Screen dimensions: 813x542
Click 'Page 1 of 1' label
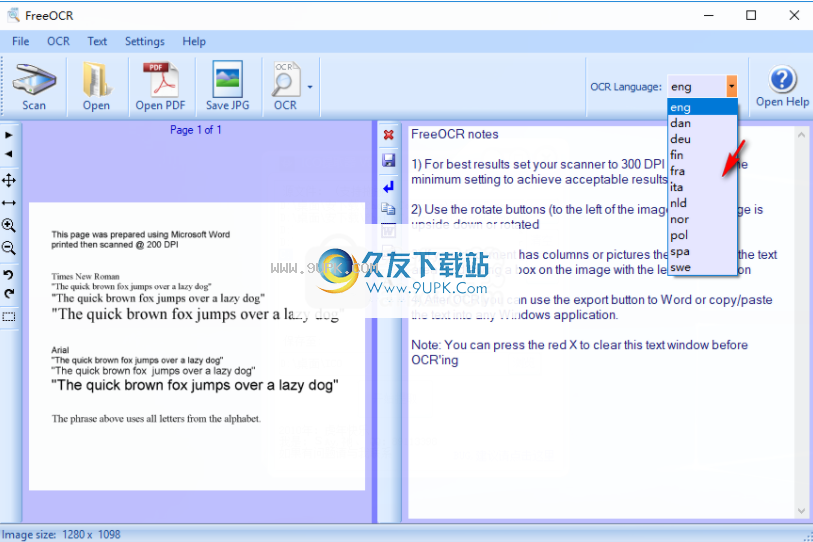(x=195, y=130)
